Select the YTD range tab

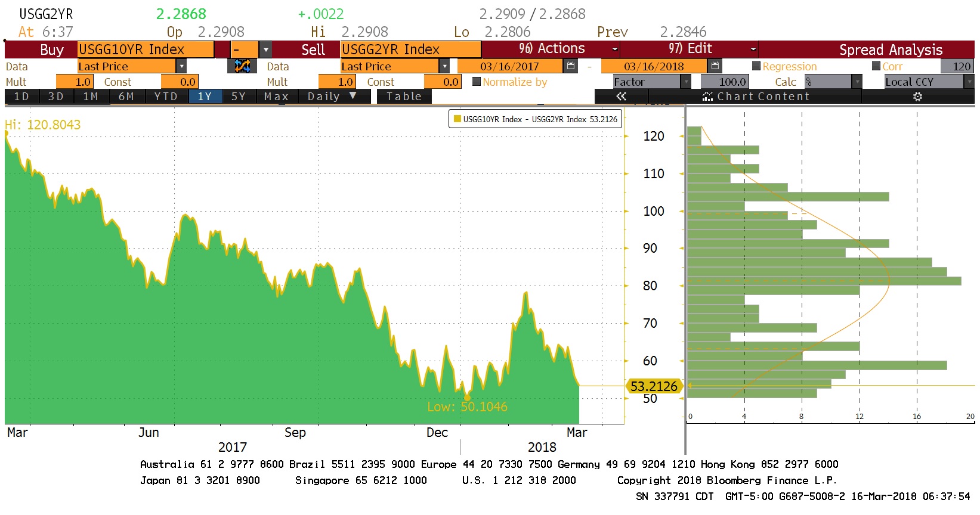[166, 97]
